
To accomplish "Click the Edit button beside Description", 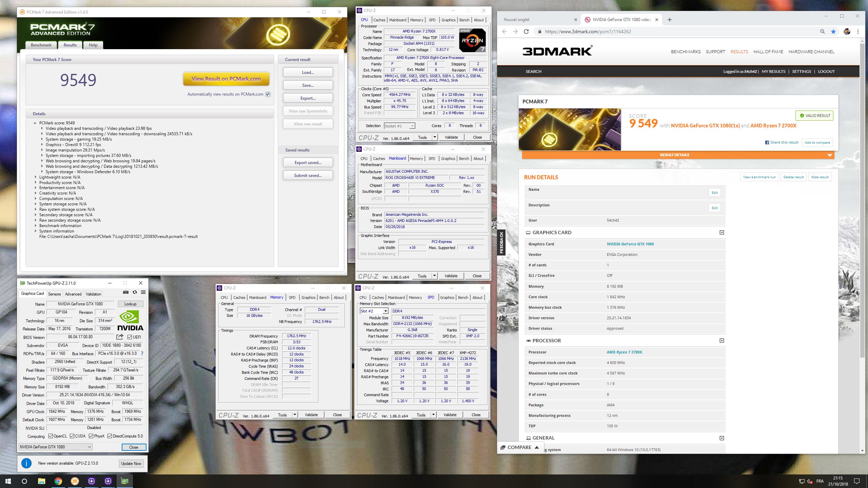I will pyautogui.click(x=714, y=208).
